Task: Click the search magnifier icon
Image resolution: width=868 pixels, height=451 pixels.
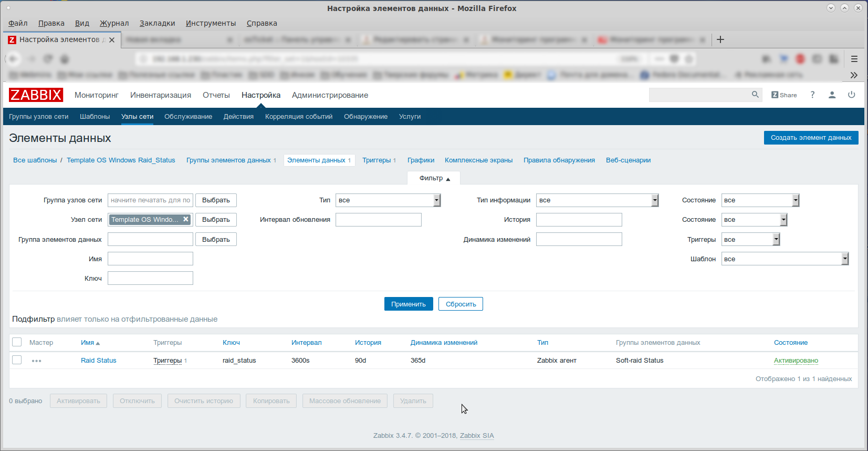Action: tap(755, 95)
